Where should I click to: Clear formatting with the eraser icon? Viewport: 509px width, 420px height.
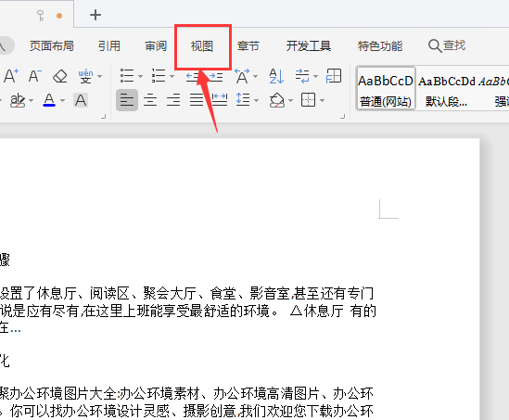pyautogui.click(x=60, y=77)
